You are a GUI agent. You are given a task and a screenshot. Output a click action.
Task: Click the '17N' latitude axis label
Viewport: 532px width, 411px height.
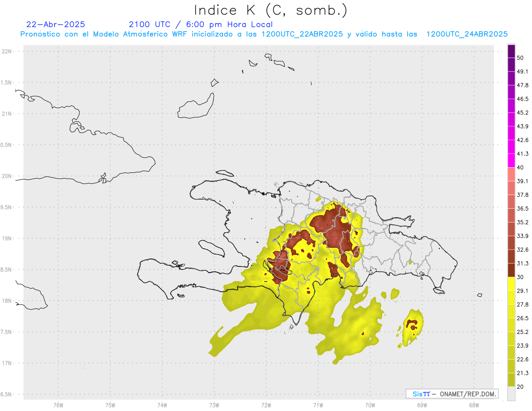7,363
